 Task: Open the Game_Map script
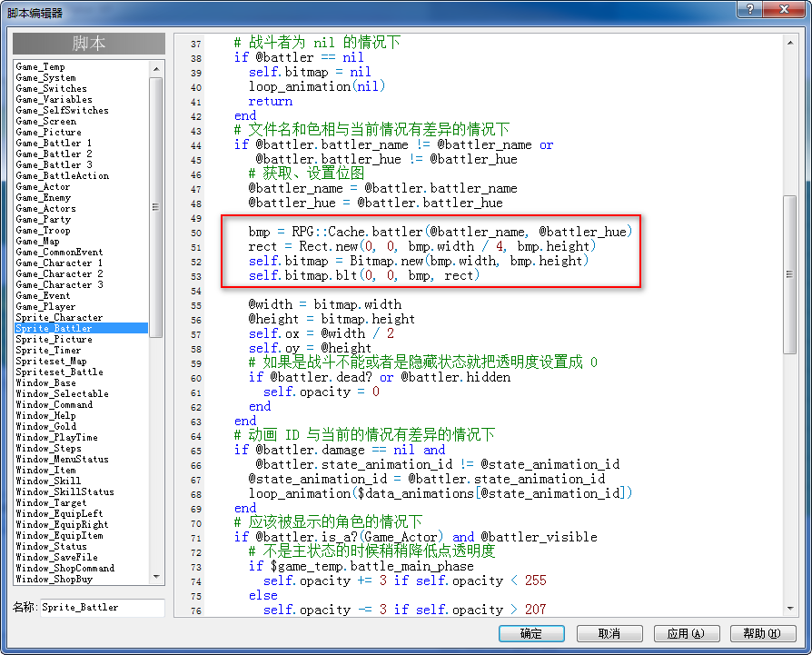click(x=38, y=241)
